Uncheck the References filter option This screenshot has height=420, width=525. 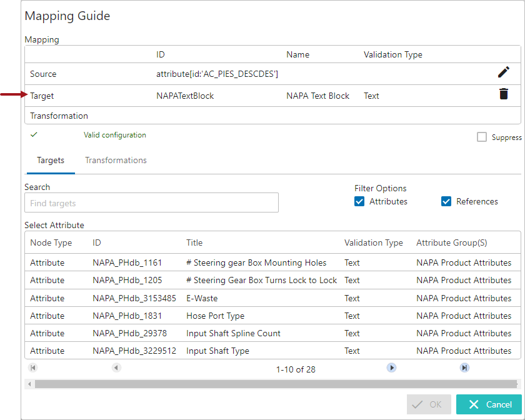pyautogui.click(x=446, y=201)
